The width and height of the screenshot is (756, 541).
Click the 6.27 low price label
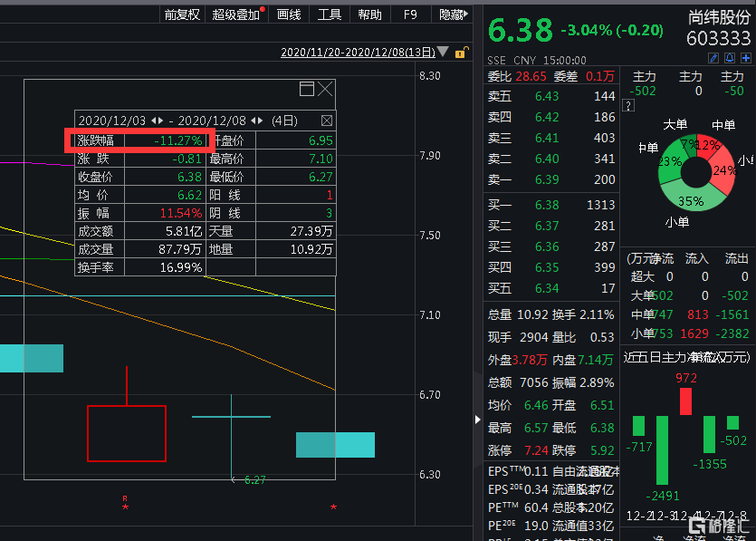(254, 479)
